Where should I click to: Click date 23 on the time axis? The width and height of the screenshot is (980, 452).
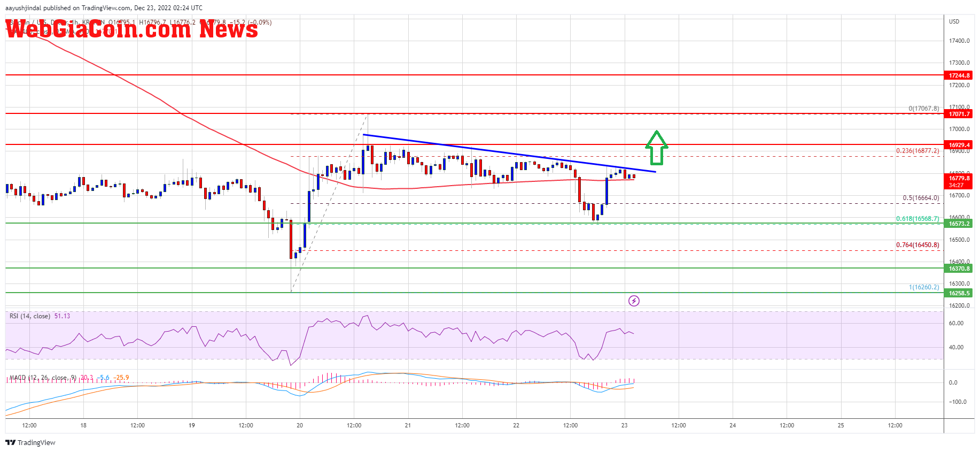(624, 425)
